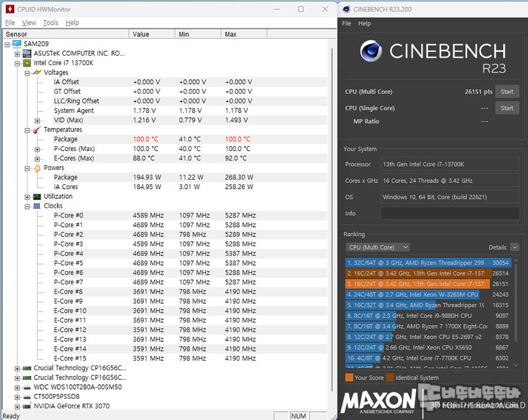Click the Cinebench sphere icon in title bar
The width and height of the screenshot is (528, 420).
click(x=346, y=9)
